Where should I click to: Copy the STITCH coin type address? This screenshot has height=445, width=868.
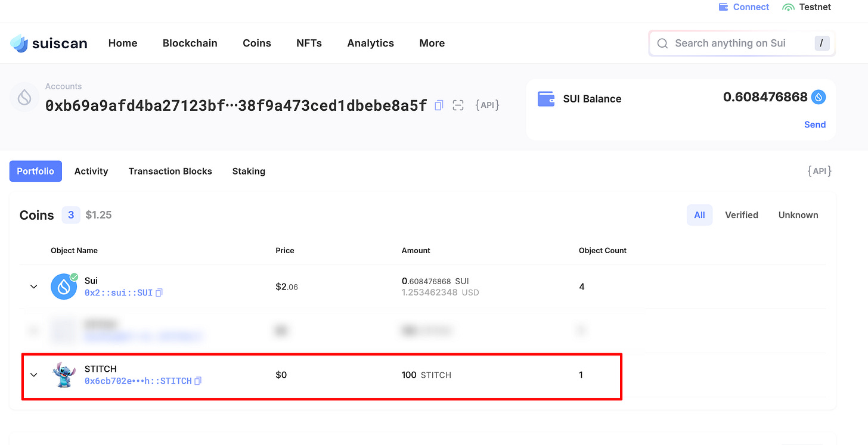pyautogui.click(x=198, y=381)
